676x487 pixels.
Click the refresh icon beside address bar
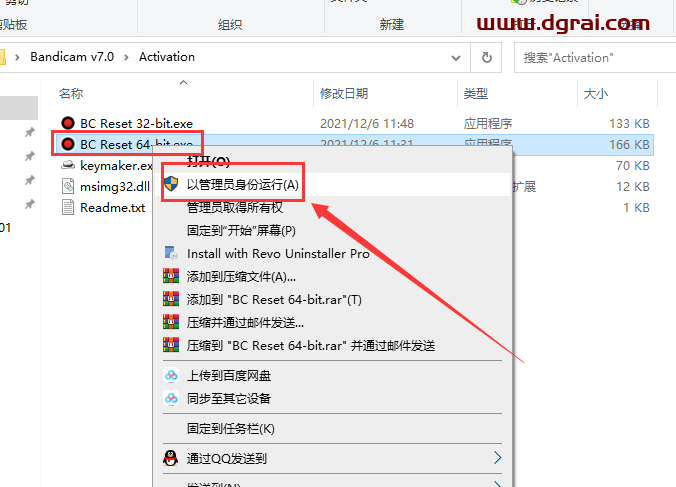point(486,57)
